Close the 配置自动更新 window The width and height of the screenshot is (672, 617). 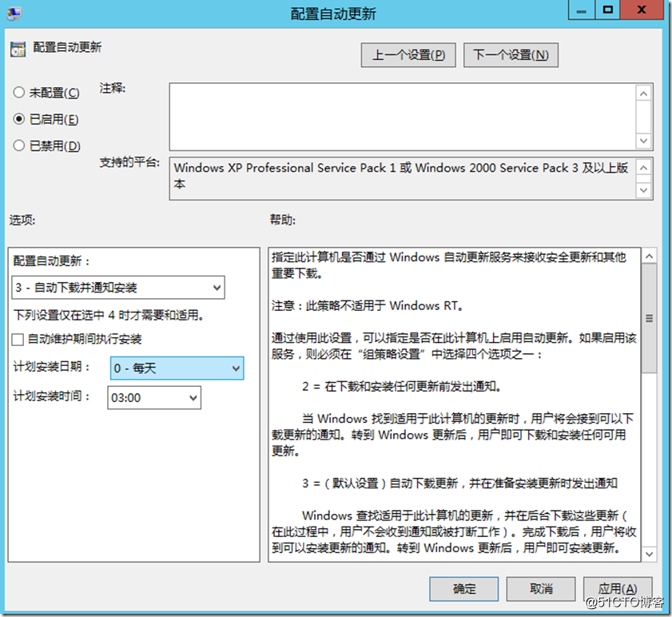[642, 10]
